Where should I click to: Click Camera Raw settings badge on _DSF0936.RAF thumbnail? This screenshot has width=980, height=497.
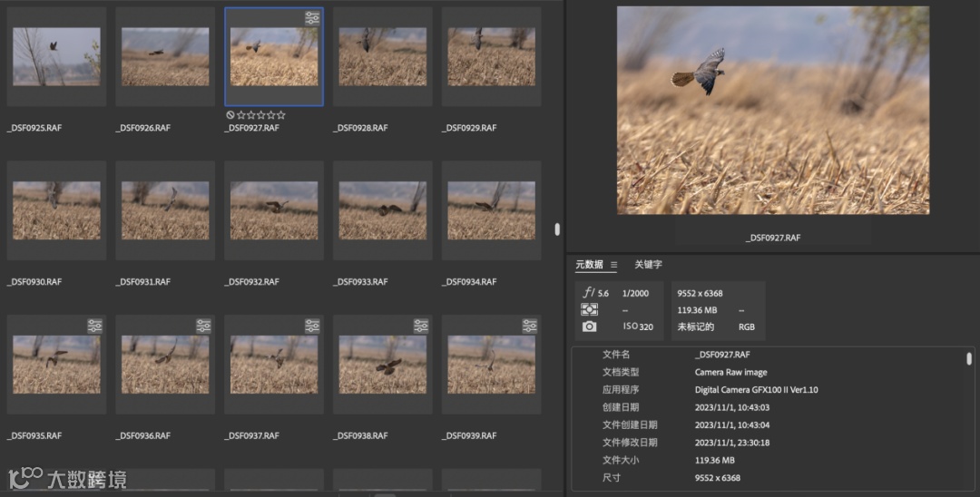click(203, 326)
